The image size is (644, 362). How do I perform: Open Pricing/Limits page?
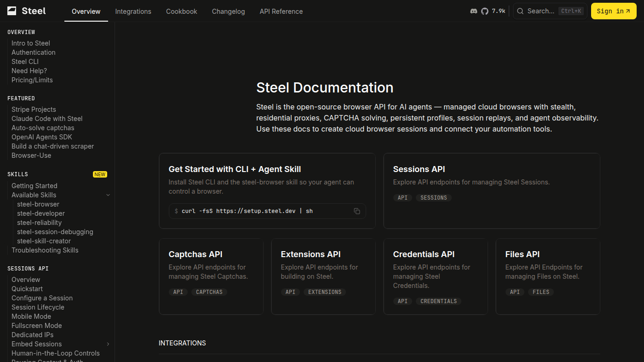click(32, 80)
